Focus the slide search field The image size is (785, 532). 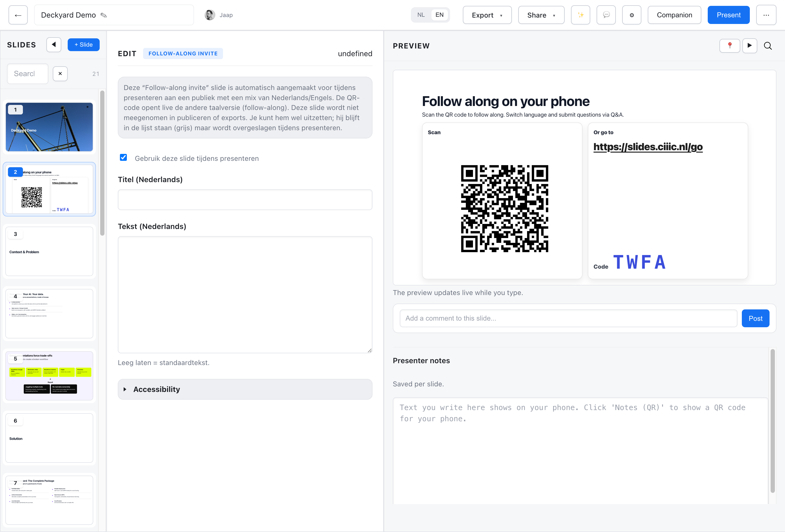click(28, 73)
